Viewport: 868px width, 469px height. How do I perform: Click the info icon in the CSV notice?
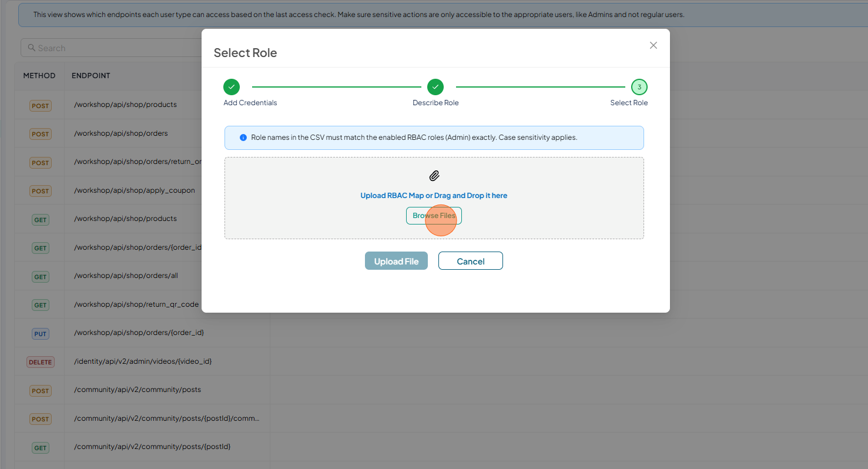point(243,138)
